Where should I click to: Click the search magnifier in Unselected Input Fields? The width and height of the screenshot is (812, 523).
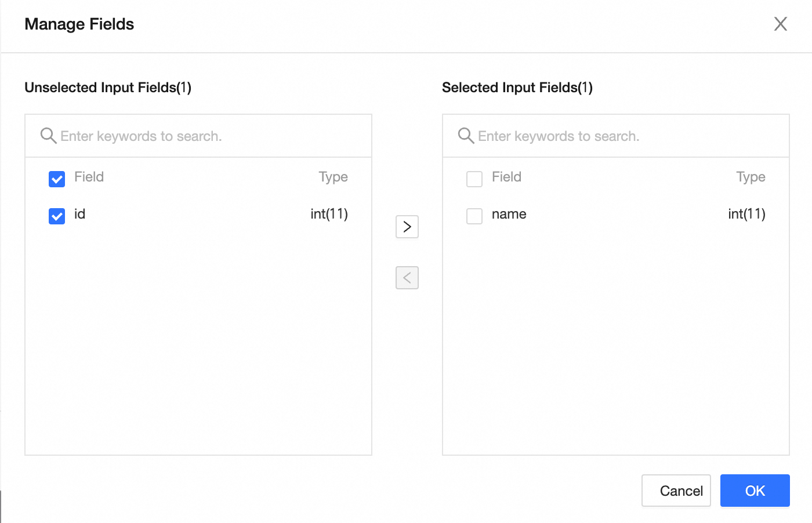tap(49, 135)
